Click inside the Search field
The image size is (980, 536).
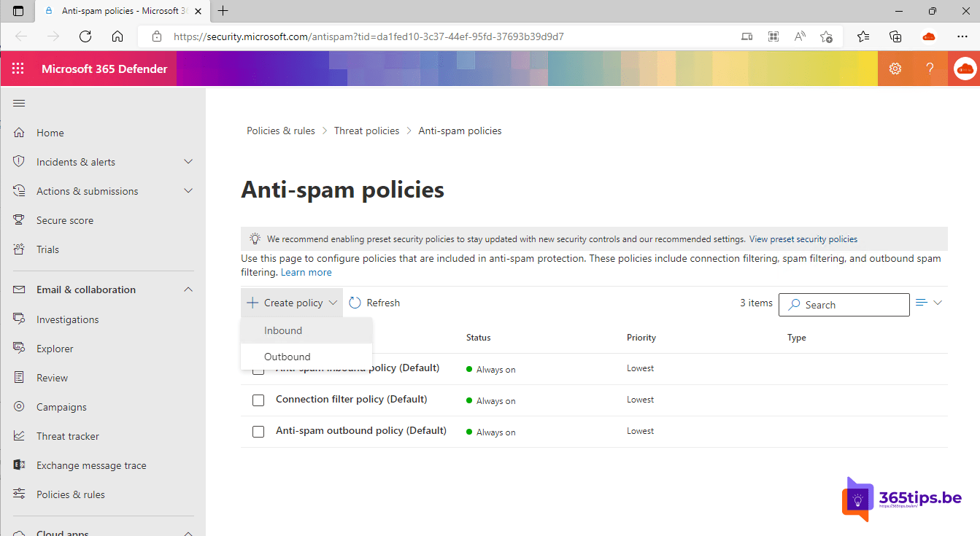844,304
